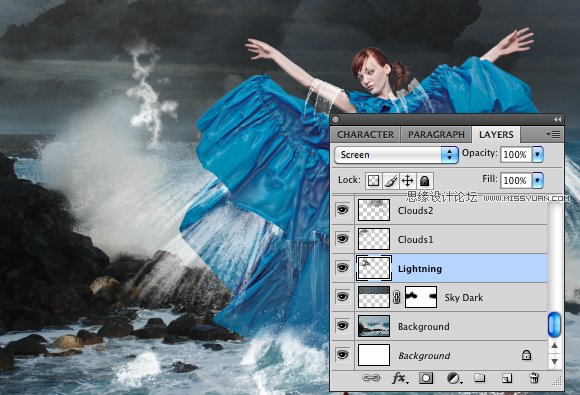Hide the Clouds1 layer
Screen dimensions: 580x395
pos(343,239)
